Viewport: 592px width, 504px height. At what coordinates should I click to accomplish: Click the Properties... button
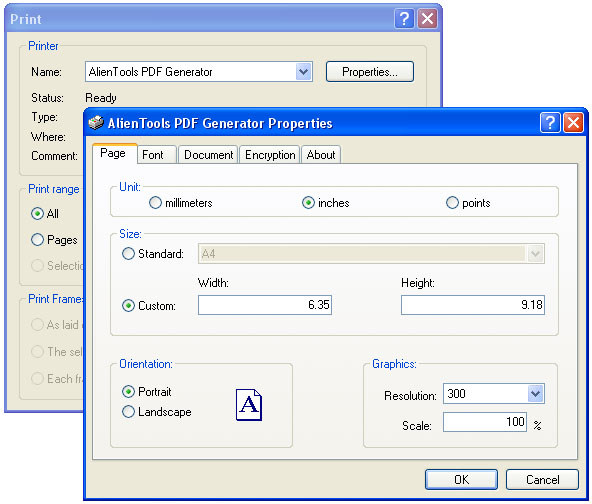point(370,72)
